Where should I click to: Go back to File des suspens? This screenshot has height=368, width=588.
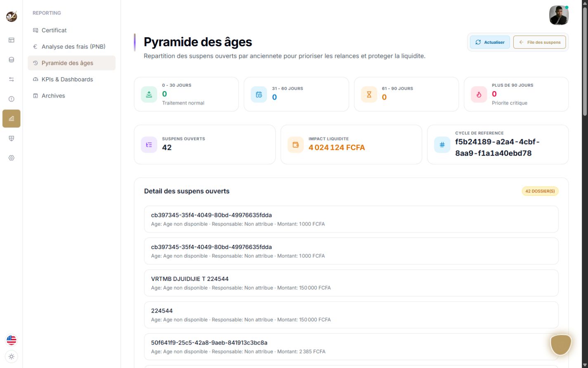(x=540, y=42)
